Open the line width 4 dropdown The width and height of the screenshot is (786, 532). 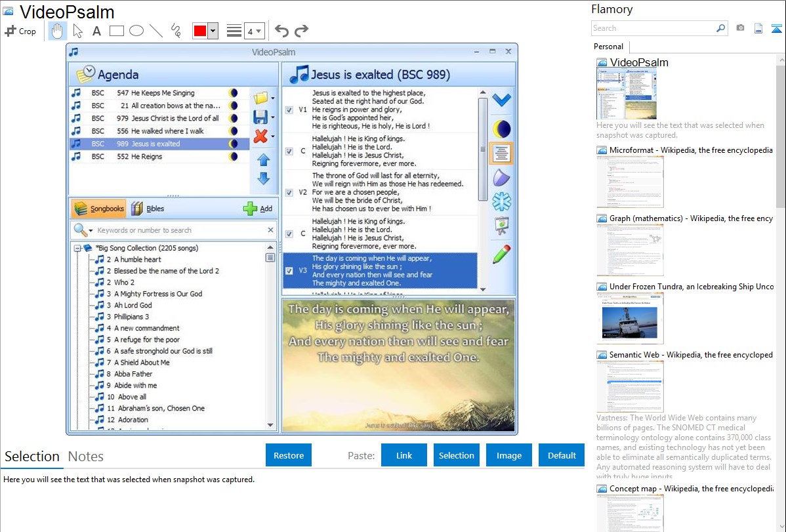254,31
